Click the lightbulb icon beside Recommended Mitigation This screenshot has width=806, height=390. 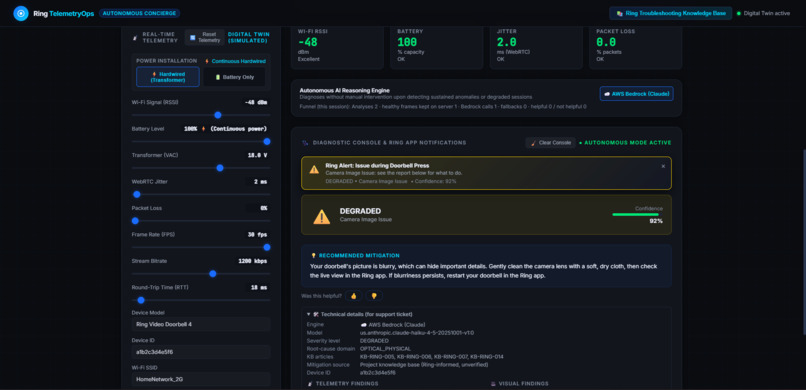[314, 255]
